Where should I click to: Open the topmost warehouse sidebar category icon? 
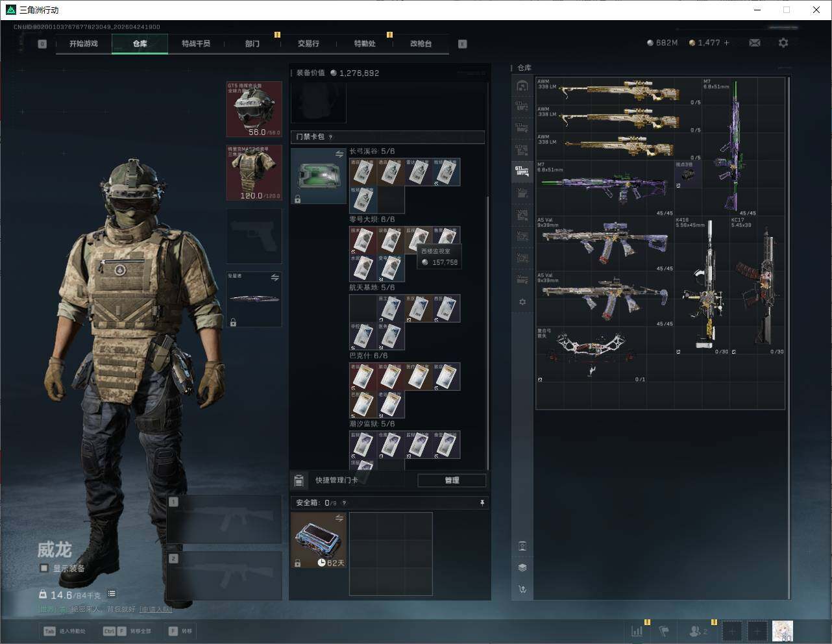coord(522,86)
